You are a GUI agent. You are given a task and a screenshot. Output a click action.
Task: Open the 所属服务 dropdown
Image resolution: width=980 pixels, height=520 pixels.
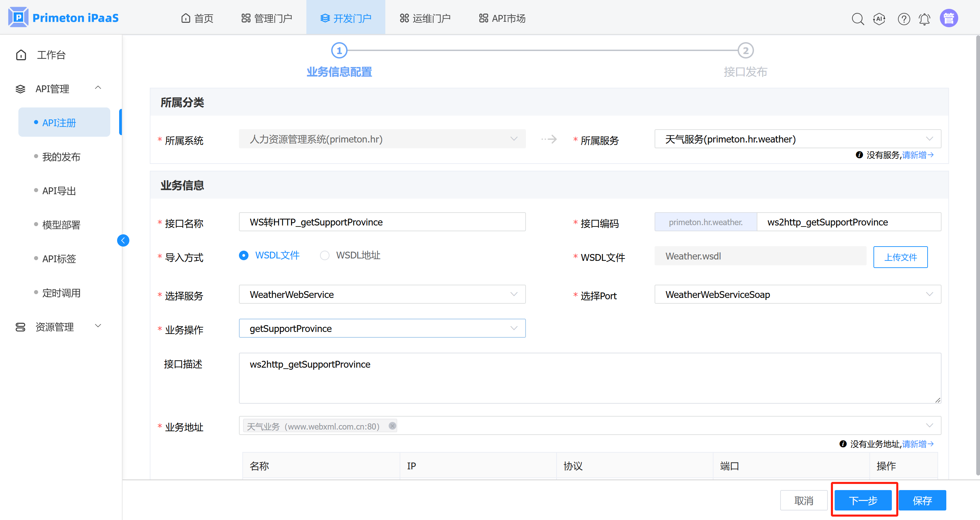coord(798,139)
